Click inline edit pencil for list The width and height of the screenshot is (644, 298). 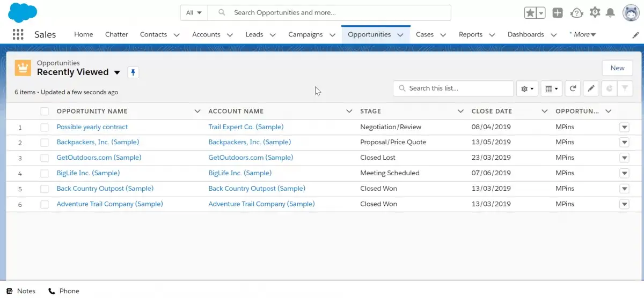[x=591, y=88]
